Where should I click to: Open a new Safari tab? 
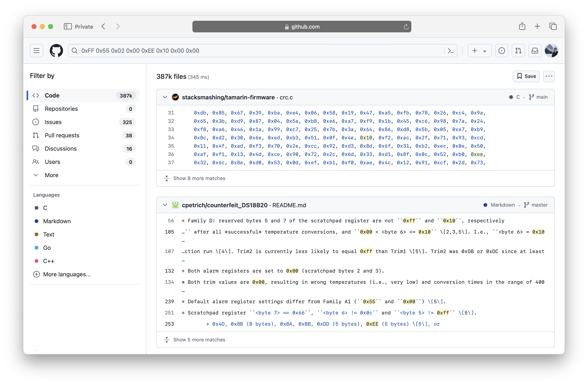tap(537, 26)
